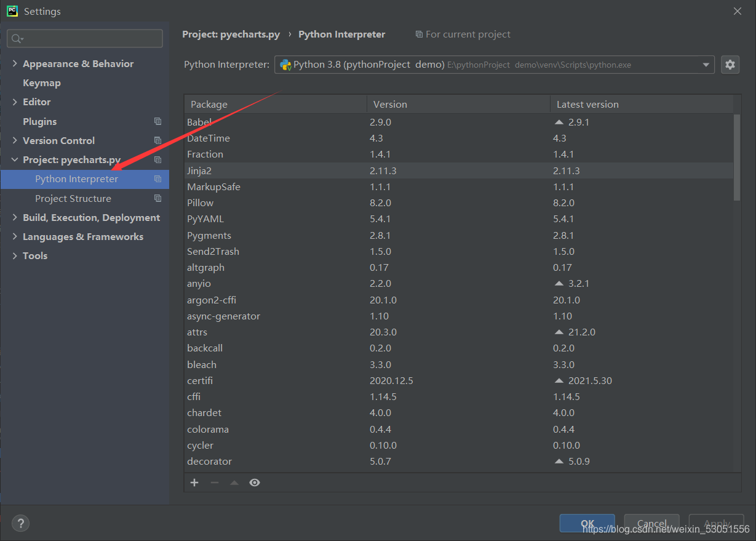Select Keymap in settings tree

click(42, 82)
